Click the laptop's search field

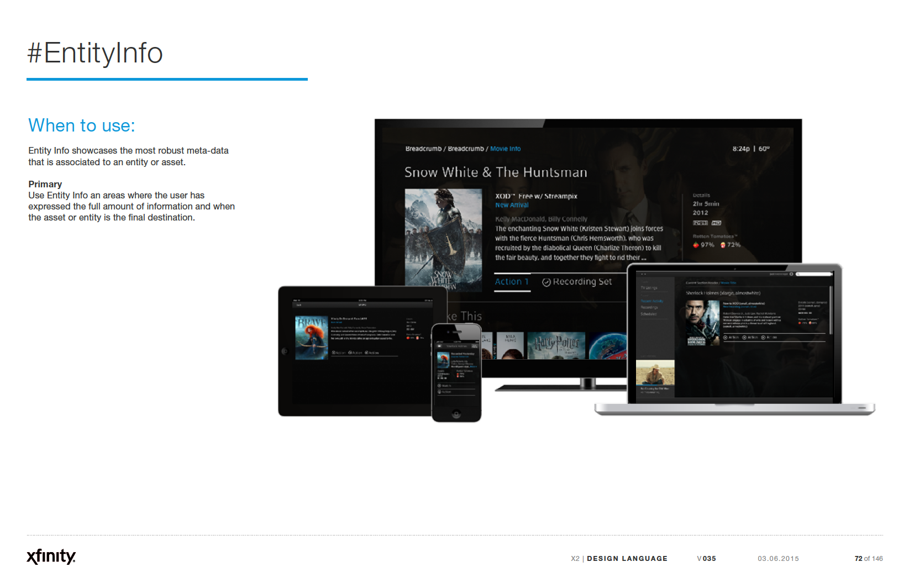click(813, 274)
